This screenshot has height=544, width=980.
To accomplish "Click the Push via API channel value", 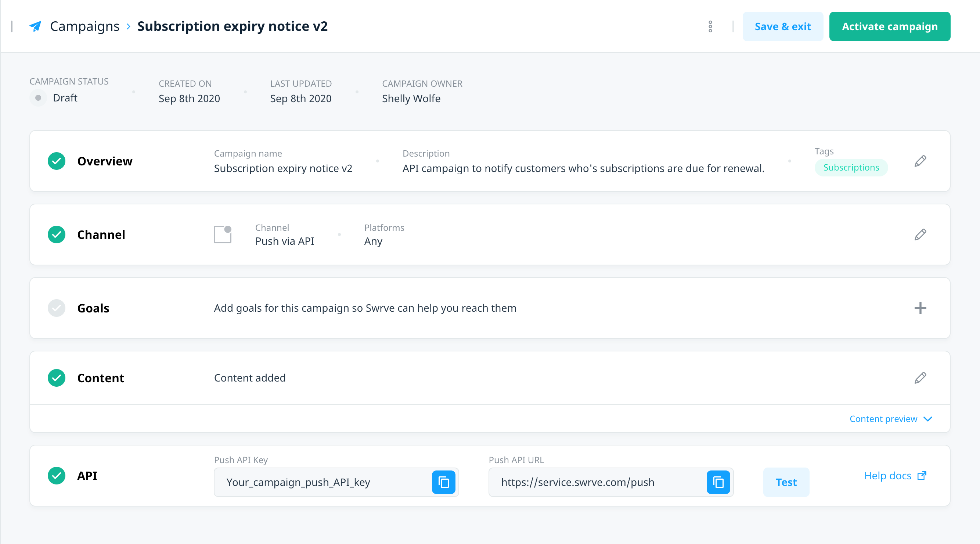I will tap(285, 241).
